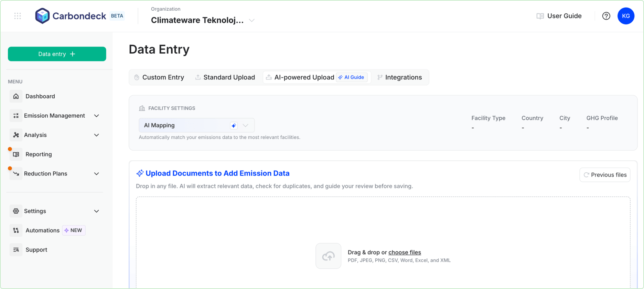Open the KG user avatar menu

coord(626,16)
